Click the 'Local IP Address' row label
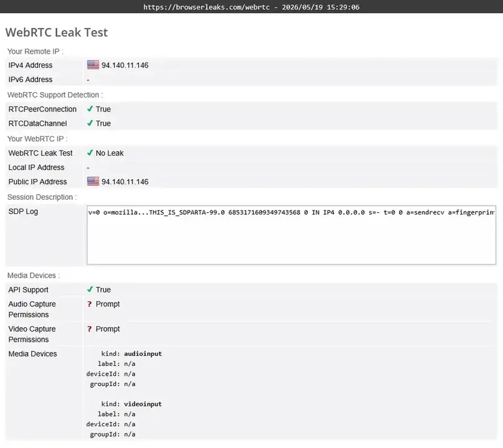503x448 pixels. 36,167
